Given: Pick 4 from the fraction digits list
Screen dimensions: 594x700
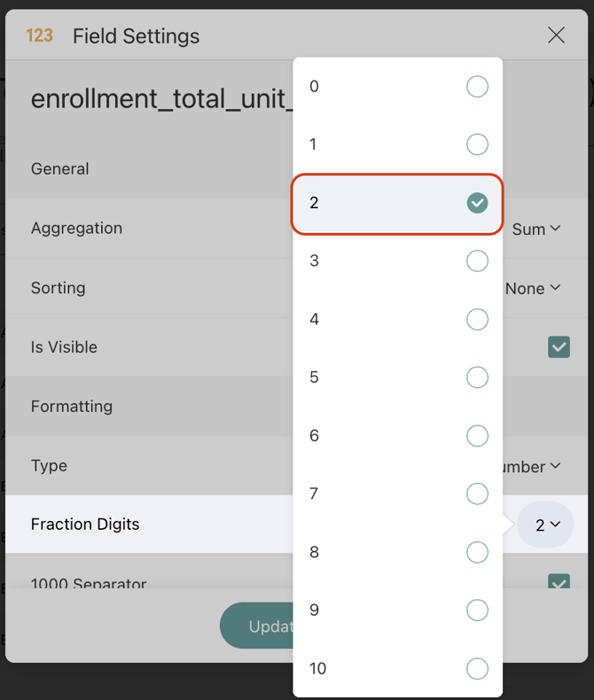Looking at the screenshot, I should (x=477, y=319).
